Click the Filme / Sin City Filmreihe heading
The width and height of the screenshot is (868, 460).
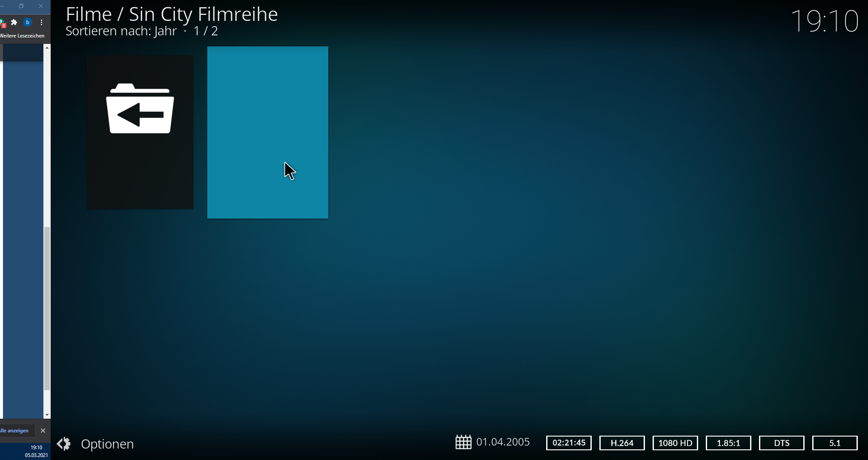coord(172,14)
